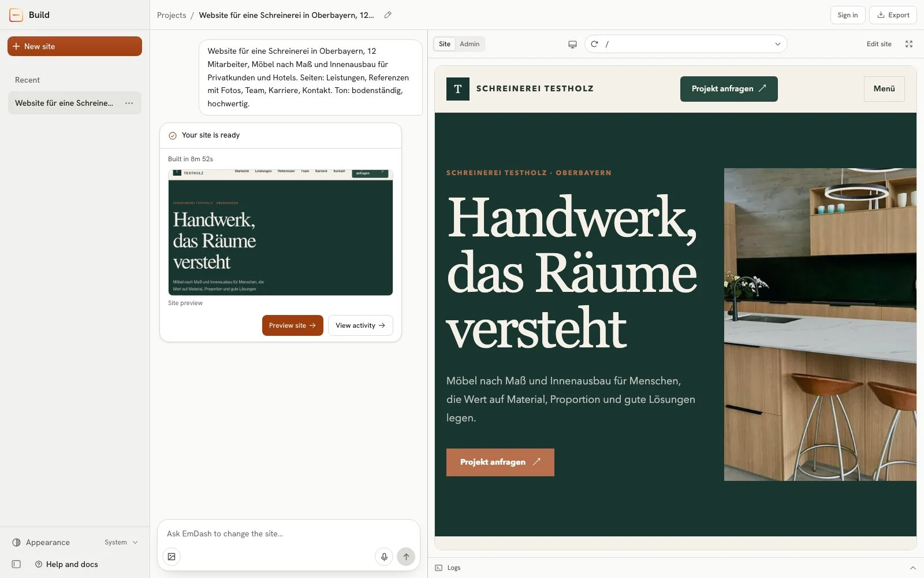This screenshot has width=924, height=578.
Task: Click the project title in breadcrumb
Action: [x=286, y=15]
